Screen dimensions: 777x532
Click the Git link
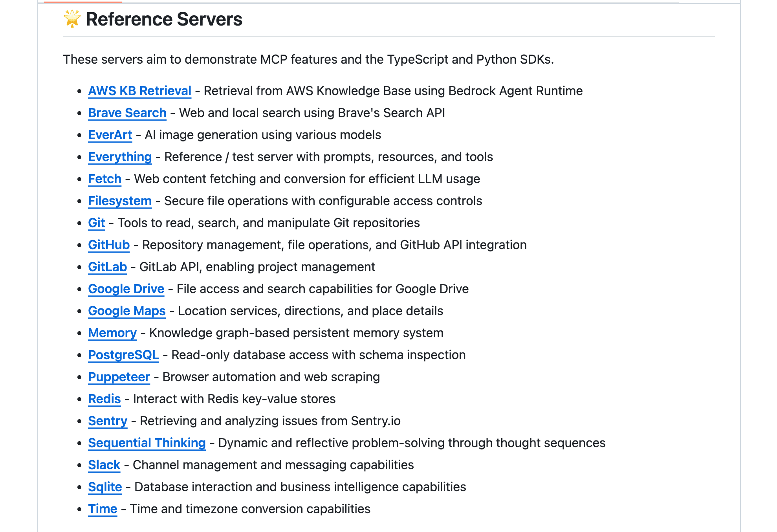click(97, 223)
